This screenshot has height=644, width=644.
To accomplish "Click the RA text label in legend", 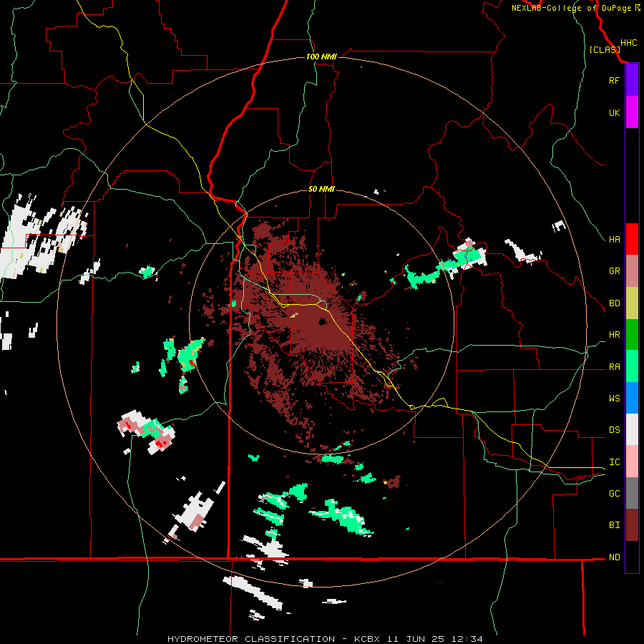I will (614, 367).
